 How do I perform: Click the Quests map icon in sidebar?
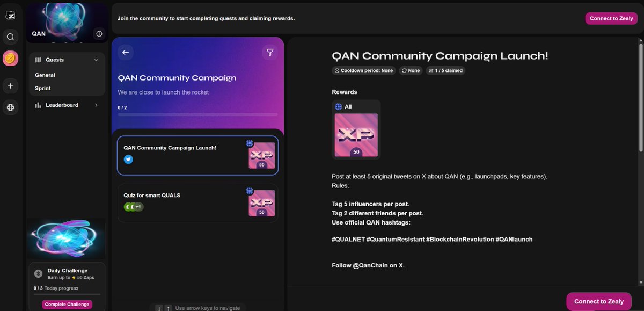click(38, 60)
